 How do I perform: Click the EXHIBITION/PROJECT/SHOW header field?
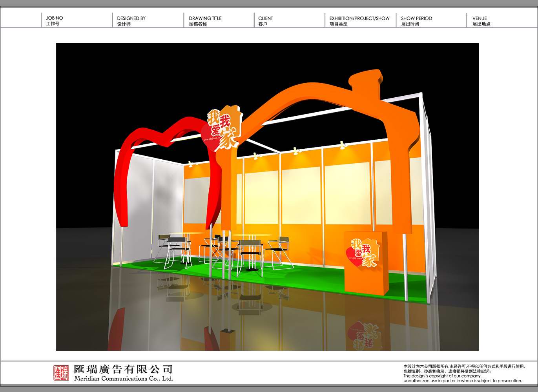(x=360, y=20)
